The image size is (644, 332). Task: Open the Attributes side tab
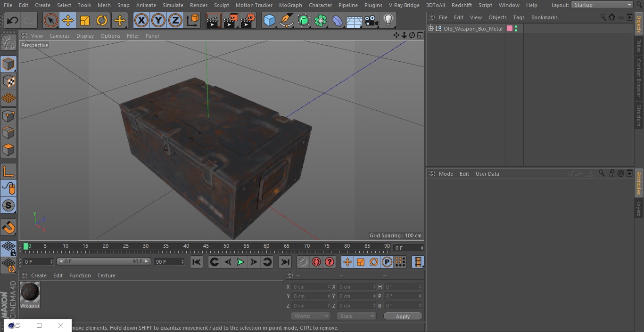(x=639, y=183)
